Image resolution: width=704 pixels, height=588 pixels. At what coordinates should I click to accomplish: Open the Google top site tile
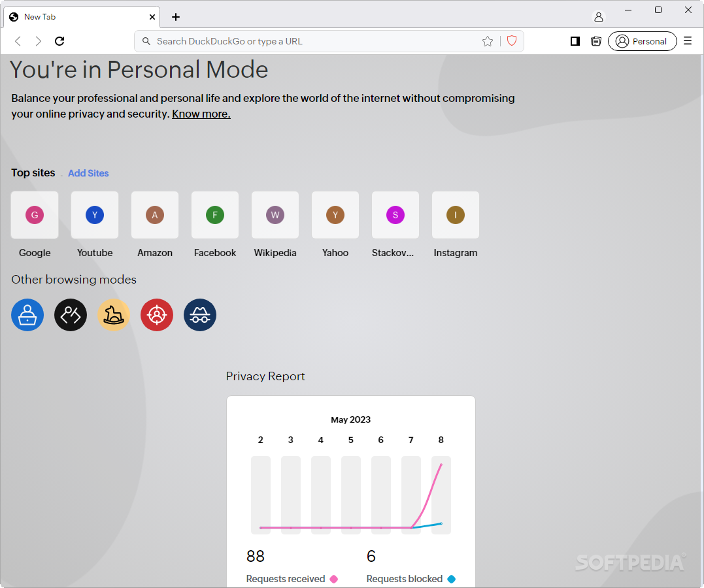[x=35, y=215]
